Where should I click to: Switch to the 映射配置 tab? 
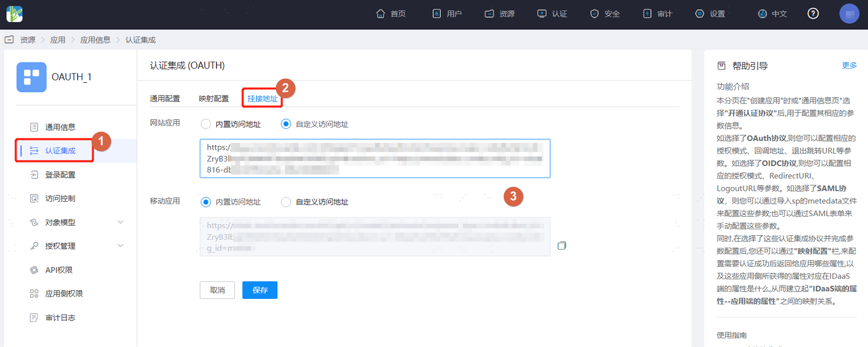(214, 98)
